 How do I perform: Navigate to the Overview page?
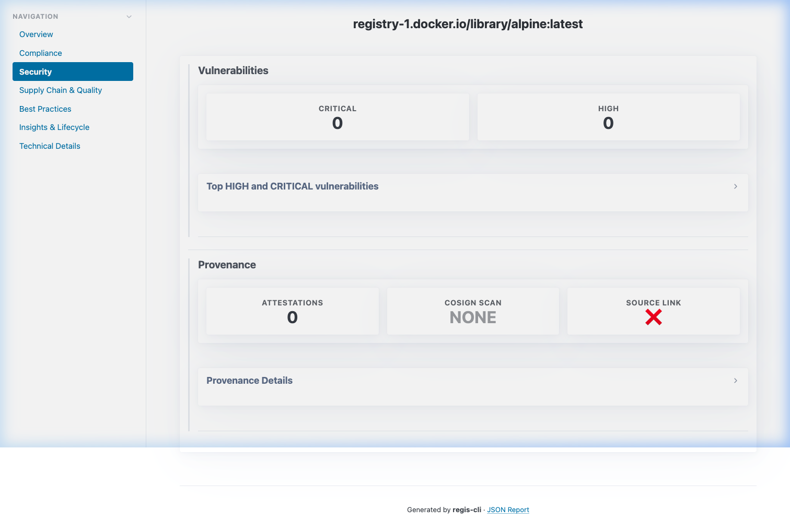pos(36,34)
